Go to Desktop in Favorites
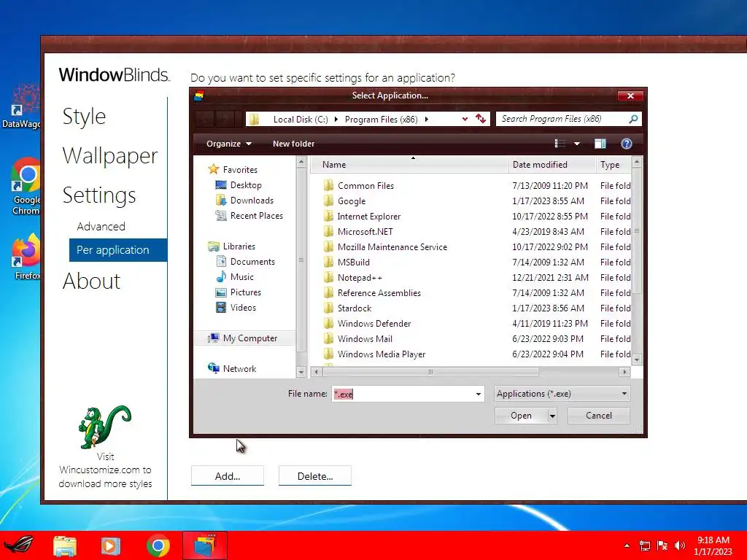This screenshot has width=747, height=560. pos(245,184)
